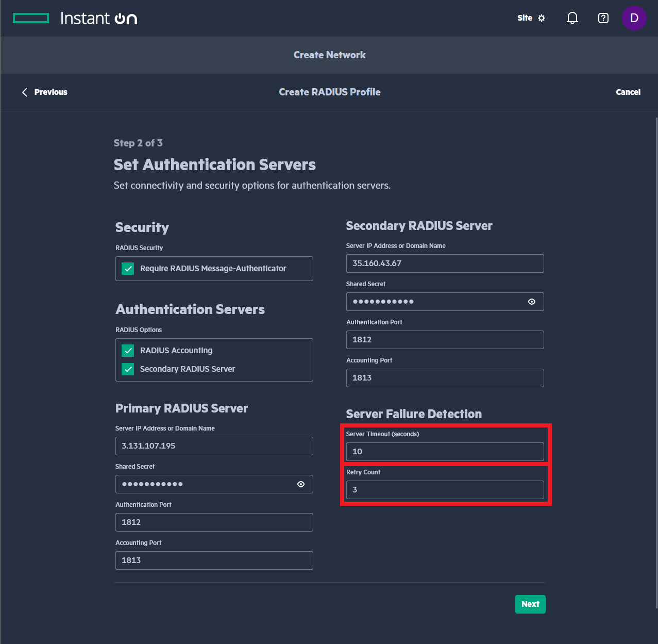658x644 pixels.
Task: Toggle the RADIUS Accounting checkbox
Action: [x=128, y=351]
